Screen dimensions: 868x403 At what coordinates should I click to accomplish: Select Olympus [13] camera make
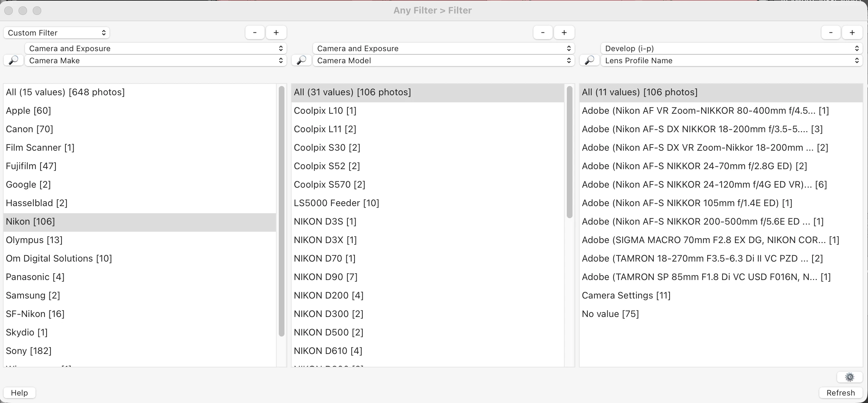[x=140, y=240]
